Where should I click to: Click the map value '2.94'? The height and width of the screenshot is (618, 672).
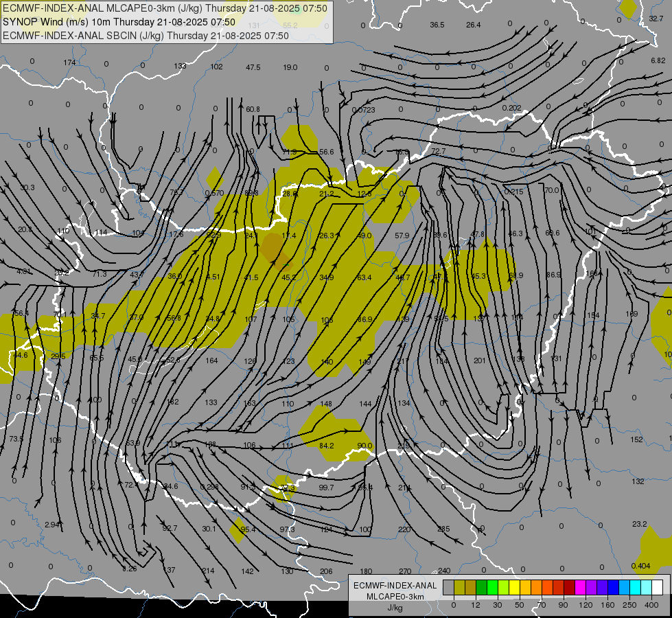pos(52,525)
